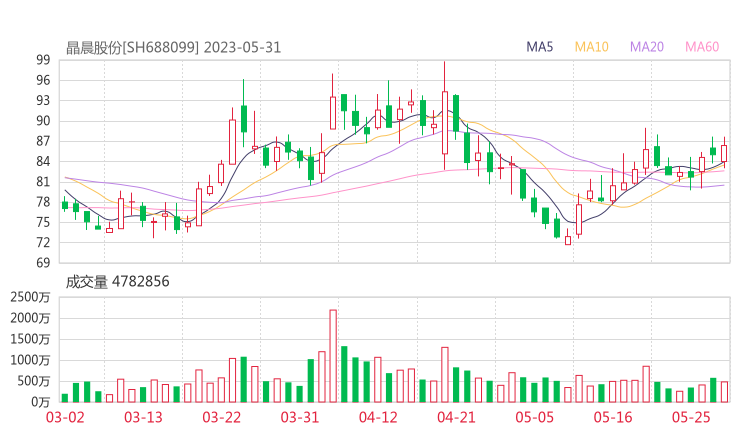Click the 96 price axis label
The width and height of the screenshot is (740, 440).
click(43, 80)
